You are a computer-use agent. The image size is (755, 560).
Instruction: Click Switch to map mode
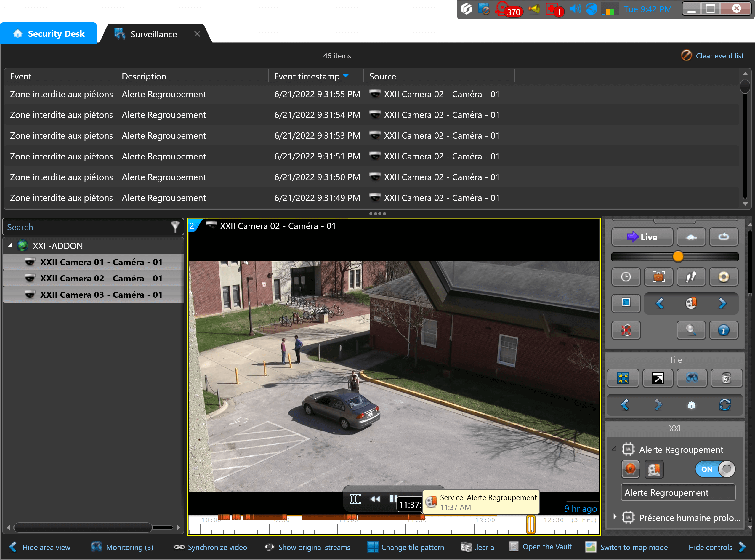[x=633, y=547]
